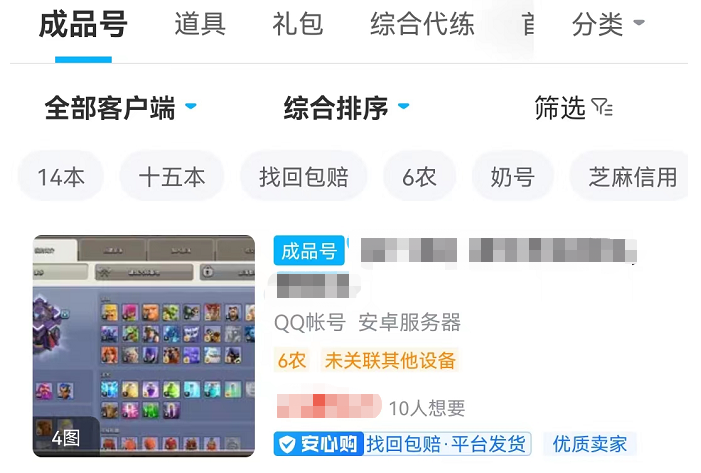Click the 优质卖家 seller badge
This screenshot has width=701, height=473.
tap(590, 444)
